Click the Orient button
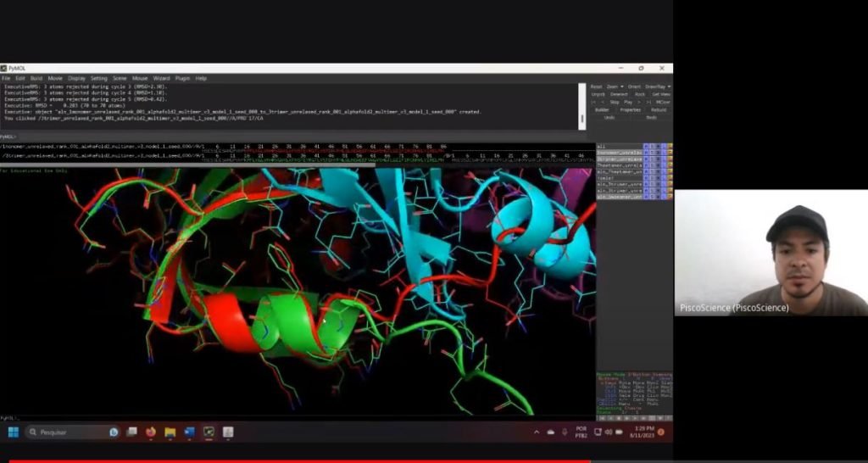Viewport: 868px width, 463px height. click(634, 86)
